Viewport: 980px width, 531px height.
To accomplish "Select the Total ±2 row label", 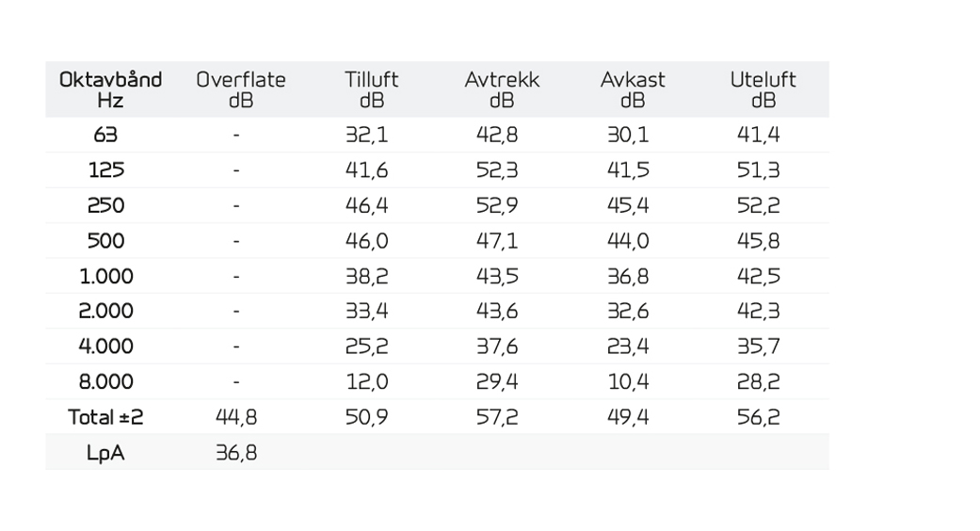I will [x=105, y=417].
